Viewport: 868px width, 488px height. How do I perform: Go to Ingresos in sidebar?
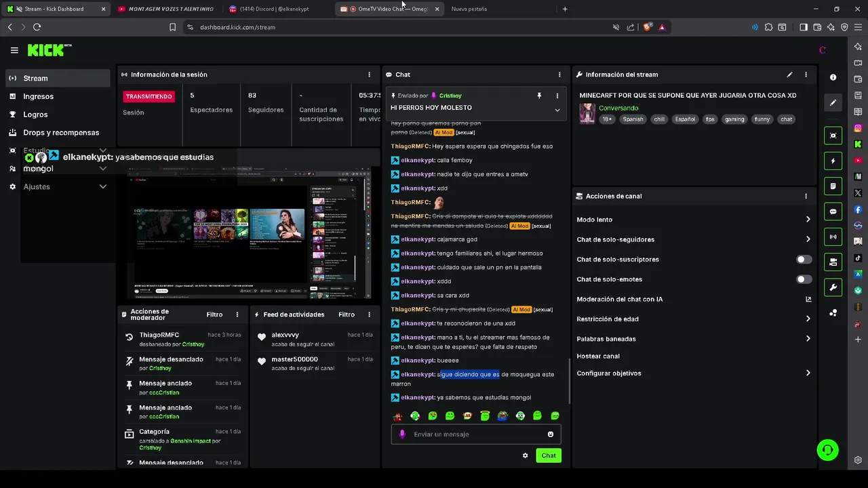58,96
